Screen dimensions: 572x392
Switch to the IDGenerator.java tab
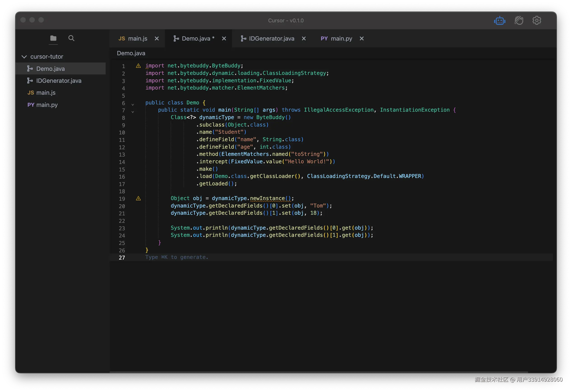[271, 39]
